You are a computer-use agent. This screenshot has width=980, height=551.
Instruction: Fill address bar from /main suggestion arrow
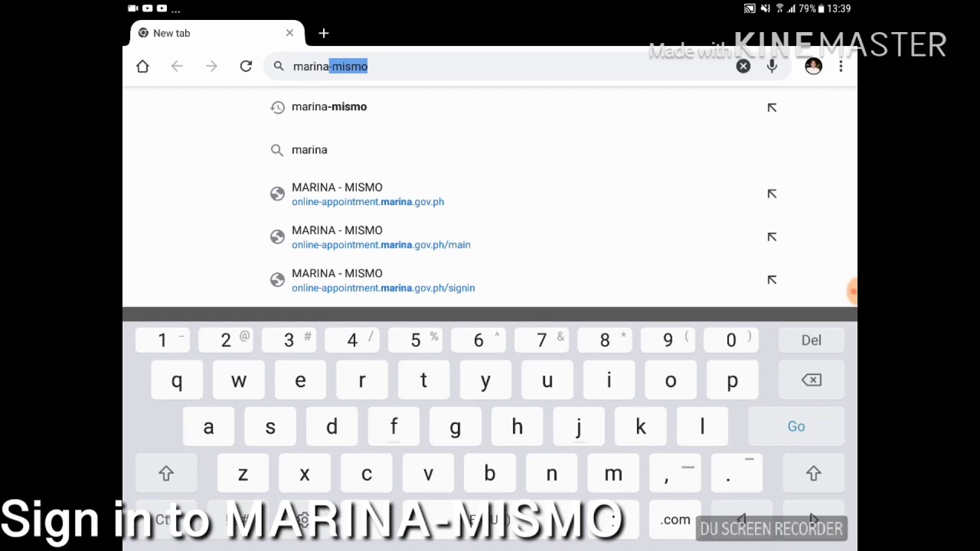772,236
